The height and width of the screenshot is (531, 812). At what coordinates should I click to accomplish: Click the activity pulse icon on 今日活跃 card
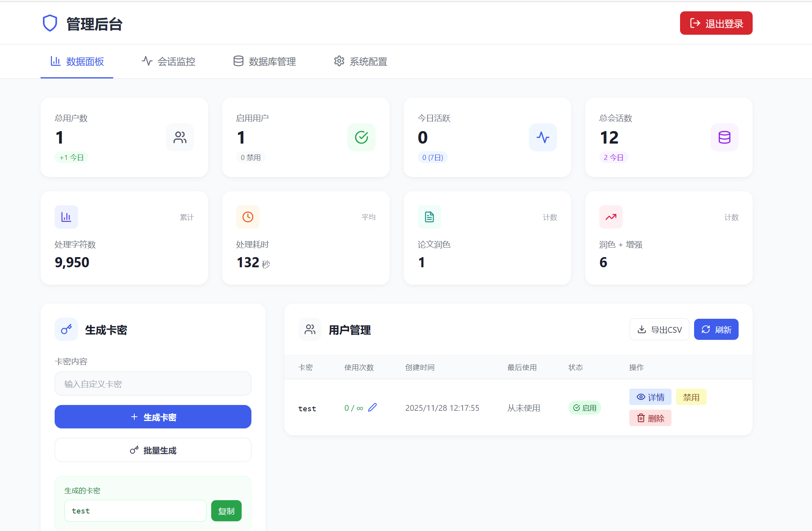point(543,137)
